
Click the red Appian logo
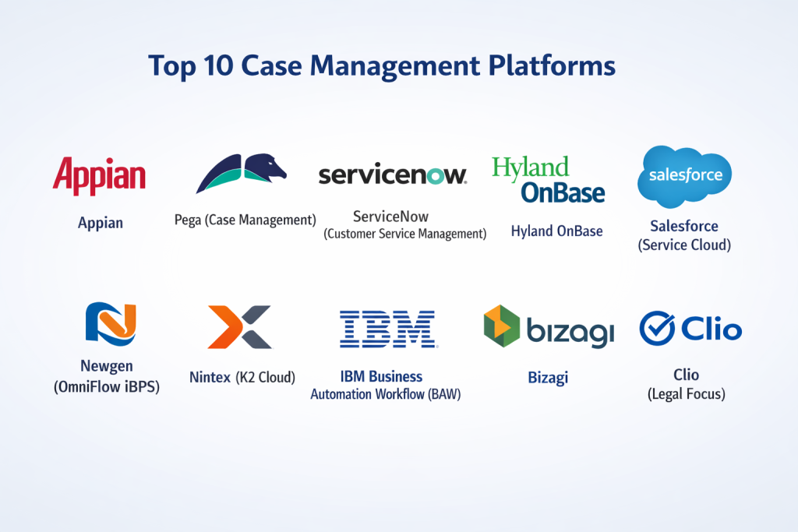click(x=100, y=175)
